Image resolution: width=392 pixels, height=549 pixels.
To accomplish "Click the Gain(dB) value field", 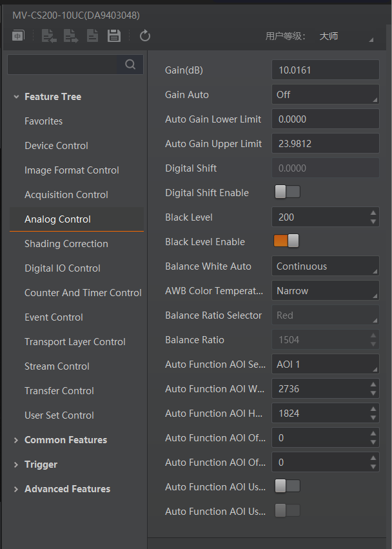I will [x=326, y=70].
